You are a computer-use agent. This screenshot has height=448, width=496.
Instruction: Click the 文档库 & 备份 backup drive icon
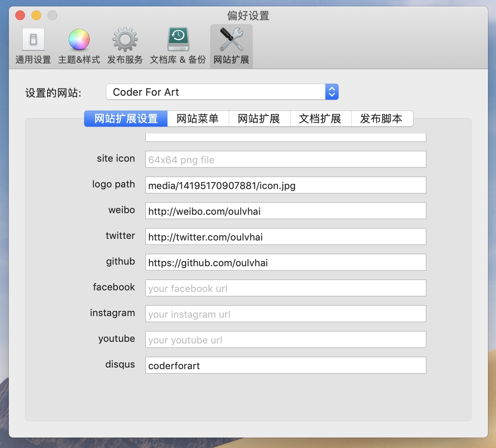[178, 40]
